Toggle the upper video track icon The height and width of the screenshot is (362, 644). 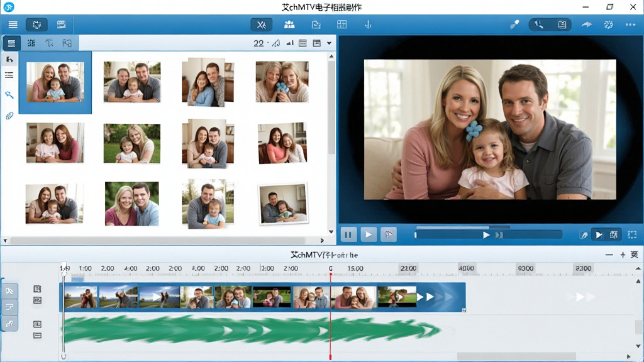pyautogui.click(x=37, y=289)
